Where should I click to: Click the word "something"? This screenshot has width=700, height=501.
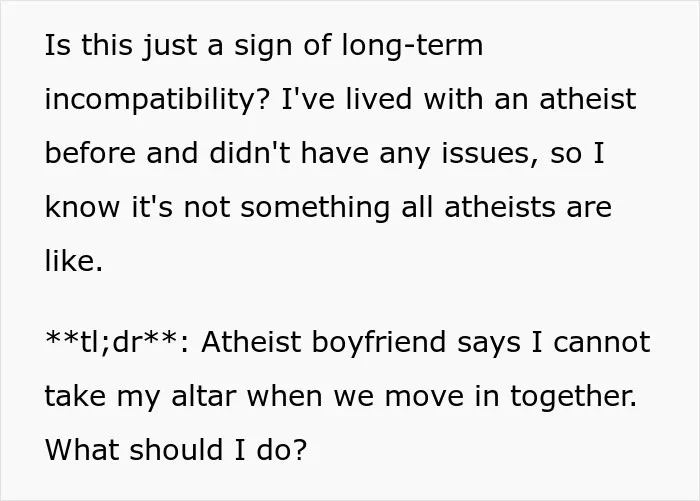315,209
